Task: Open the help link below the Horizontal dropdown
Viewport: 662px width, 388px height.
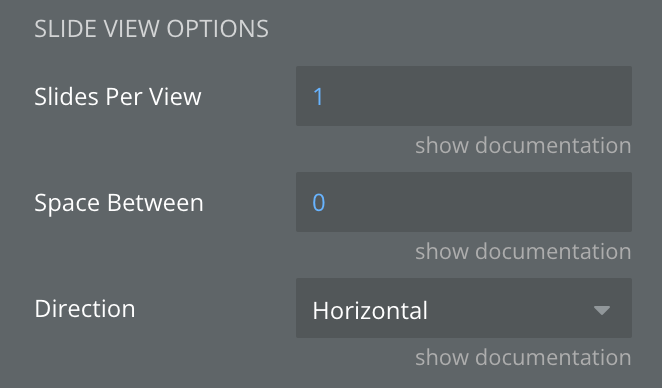Action: pyautogui.click(x=523, y=357)
